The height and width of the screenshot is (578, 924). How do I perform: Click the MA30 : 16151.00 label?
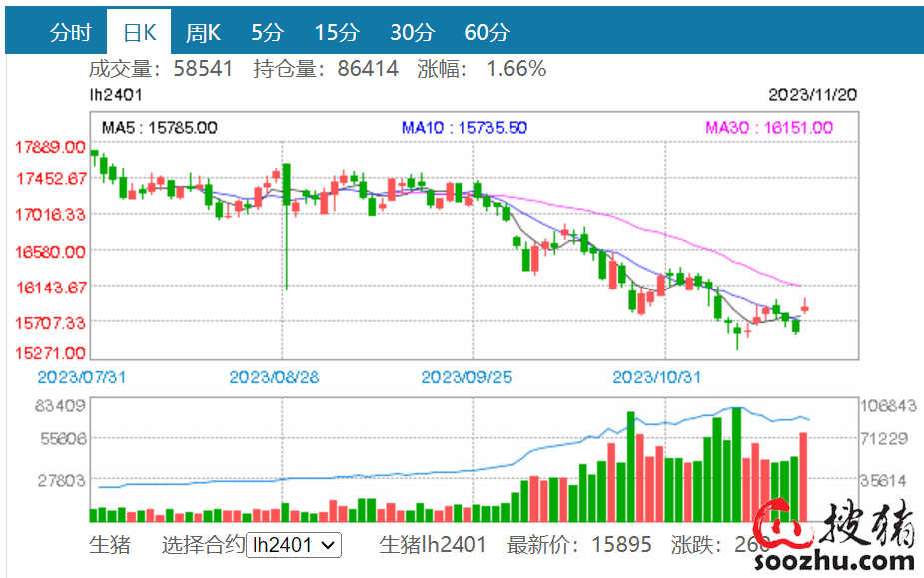pos(769,127)
